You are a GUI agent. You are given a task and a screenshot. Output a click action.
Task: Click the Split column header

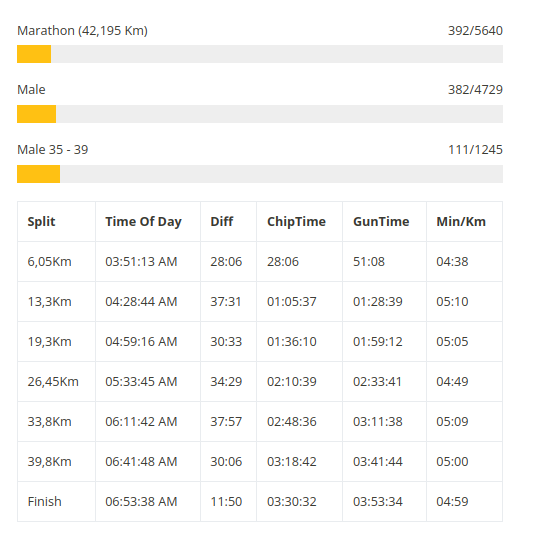[41, 222]
